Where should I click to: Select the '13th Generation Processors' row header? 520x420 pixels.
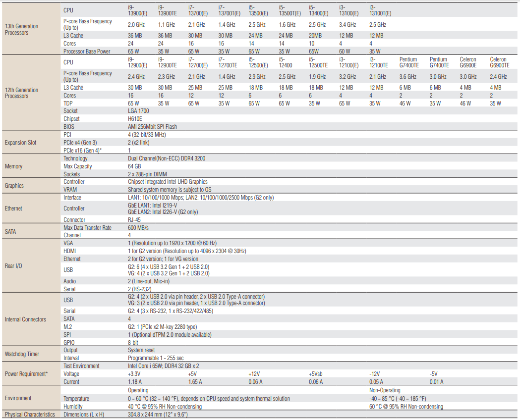tap(21, 30)
